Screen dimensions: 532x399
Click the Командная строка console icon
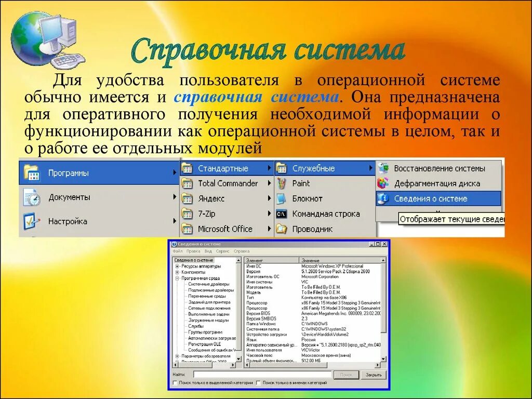pos(282,214)
